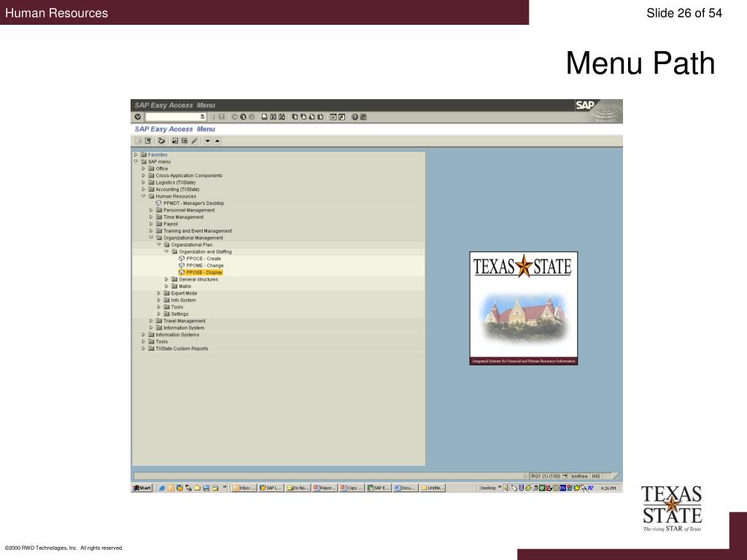747x560 pixels.
Task: Collapse Organization and Staffing arrow
Action: coord(166,252)
